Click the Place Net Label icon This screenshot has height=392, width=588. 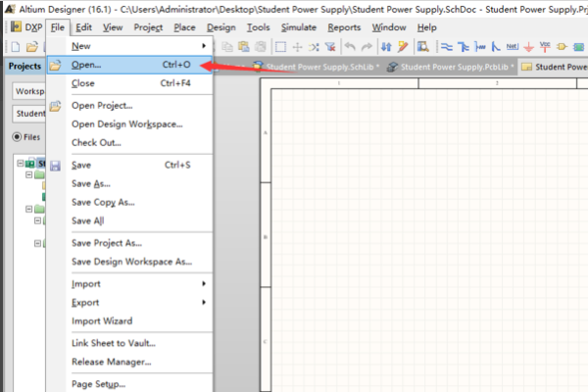pos(512,46)
